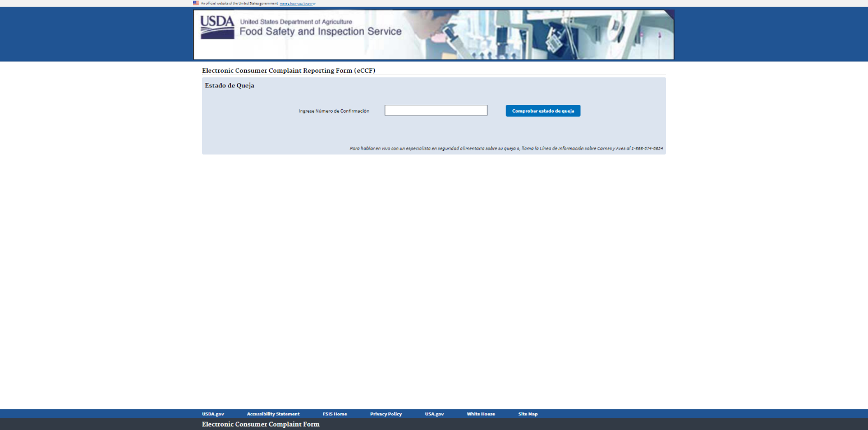
Task: Focus the confirmation number input field
Action: tap(435, 110)
